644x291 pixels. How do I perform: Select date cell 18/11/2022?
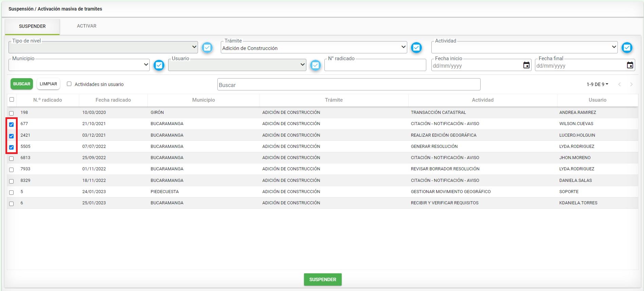(x=94, y=181)
